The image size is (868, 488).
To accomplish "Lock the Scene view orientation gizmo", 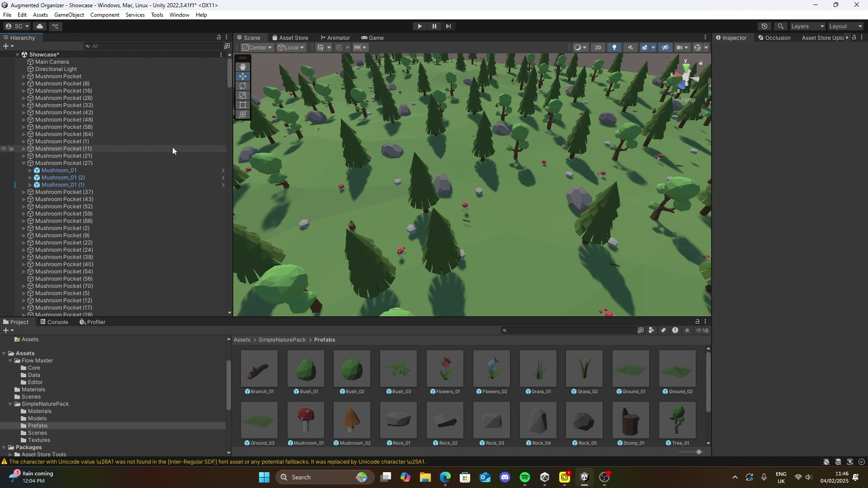I will tap(701, 63).
